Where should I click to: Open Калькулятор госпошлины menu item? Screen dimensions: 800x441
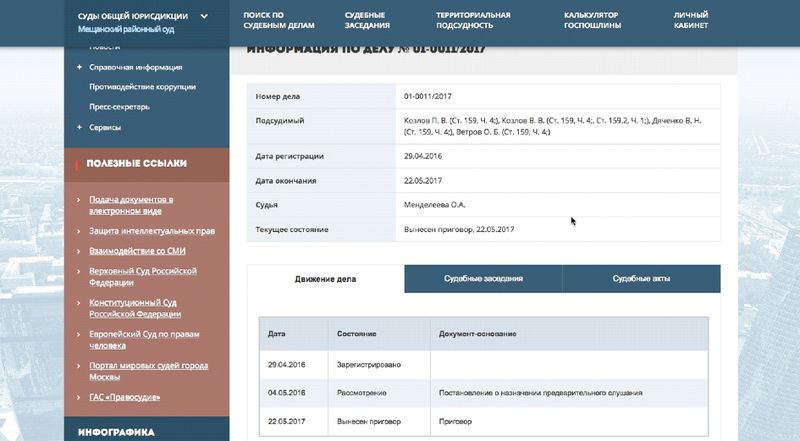coord(592,20)
